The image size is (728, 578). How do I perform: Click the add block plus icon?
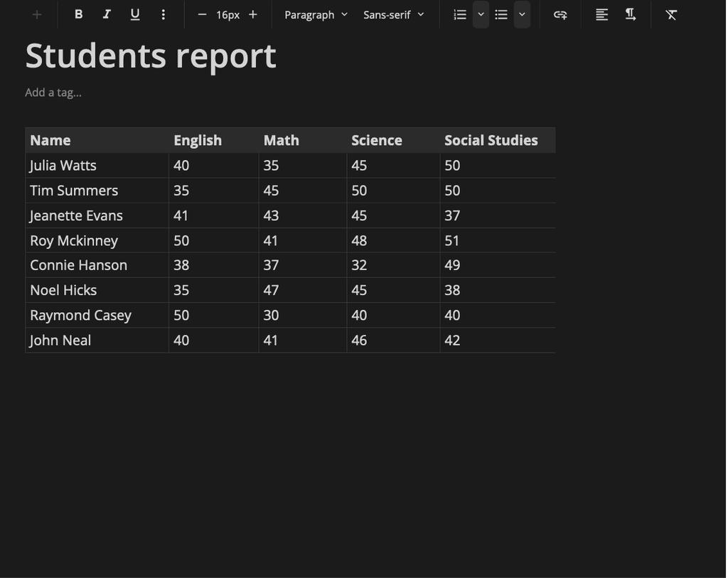pos(37,14)
